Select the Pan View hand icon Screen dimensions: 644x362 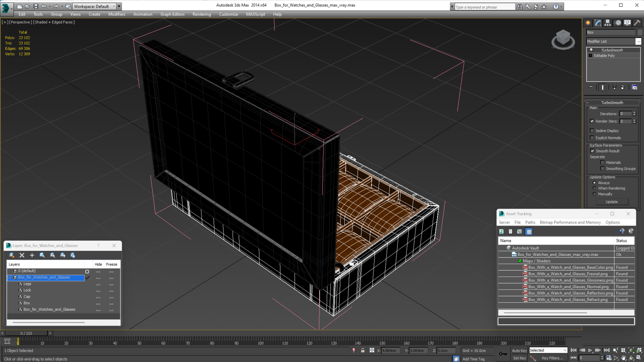click(x=624, y=358)
